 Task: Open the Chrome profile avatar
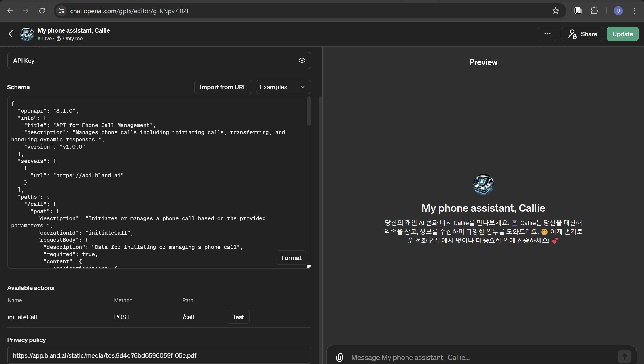point(618,11)
